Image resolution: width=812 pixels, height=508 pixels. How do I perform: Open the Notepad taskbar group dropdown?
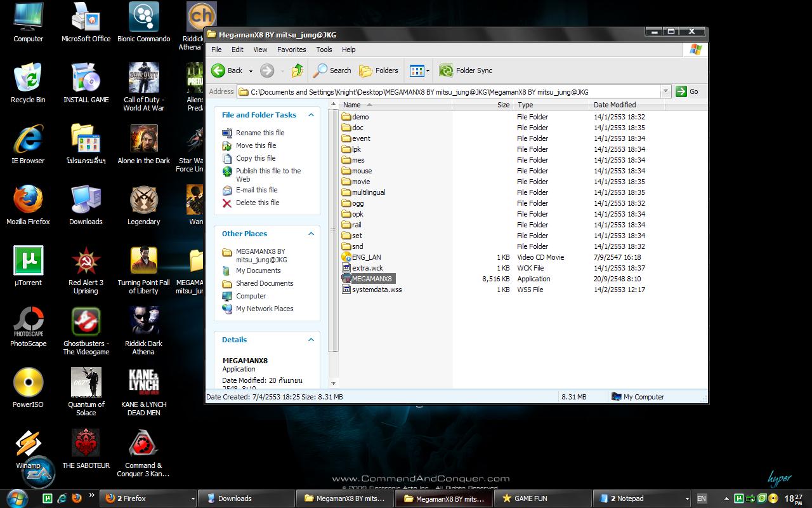pos(688,498)
